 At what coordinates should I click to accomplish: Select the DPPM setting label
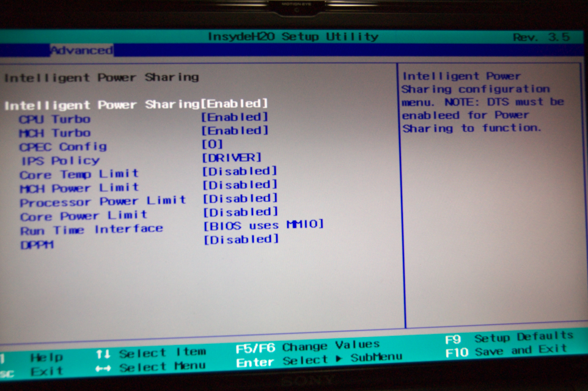(x=37, y=245)
